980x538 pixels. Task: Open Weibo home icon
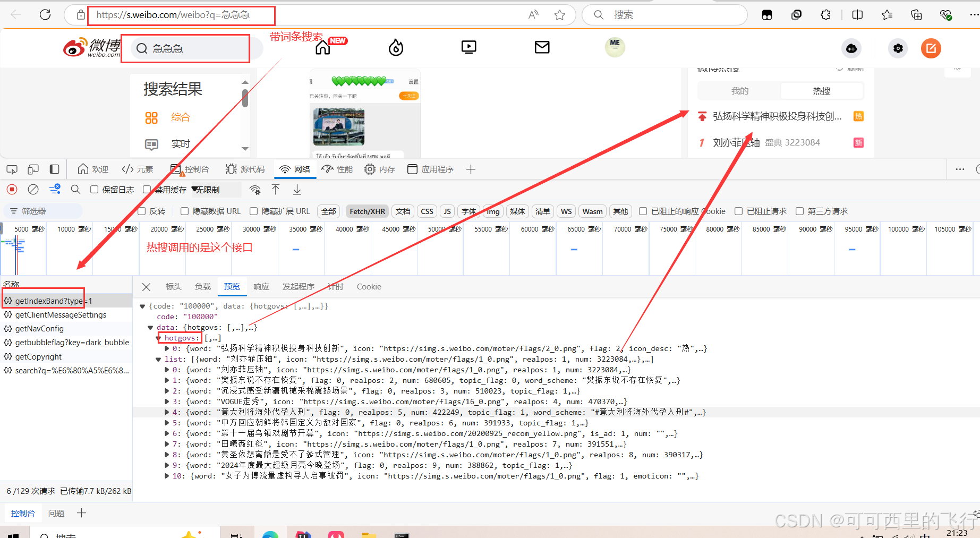coord(323,48)
